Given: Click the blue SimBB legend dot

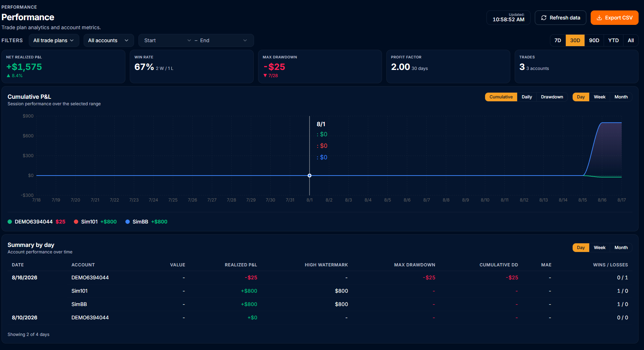Looking at the screenshot, I should point(128,222).
